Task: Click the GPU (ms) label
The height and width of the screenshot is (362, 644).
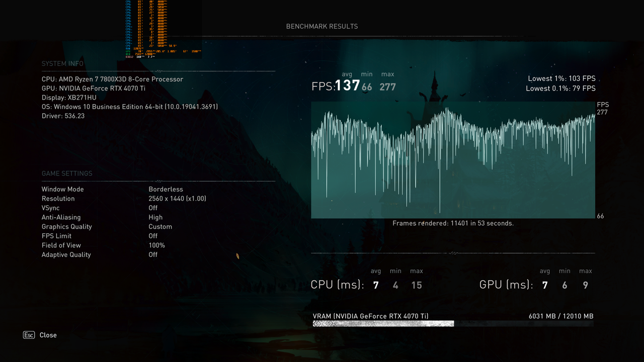Action: [506, 285]
